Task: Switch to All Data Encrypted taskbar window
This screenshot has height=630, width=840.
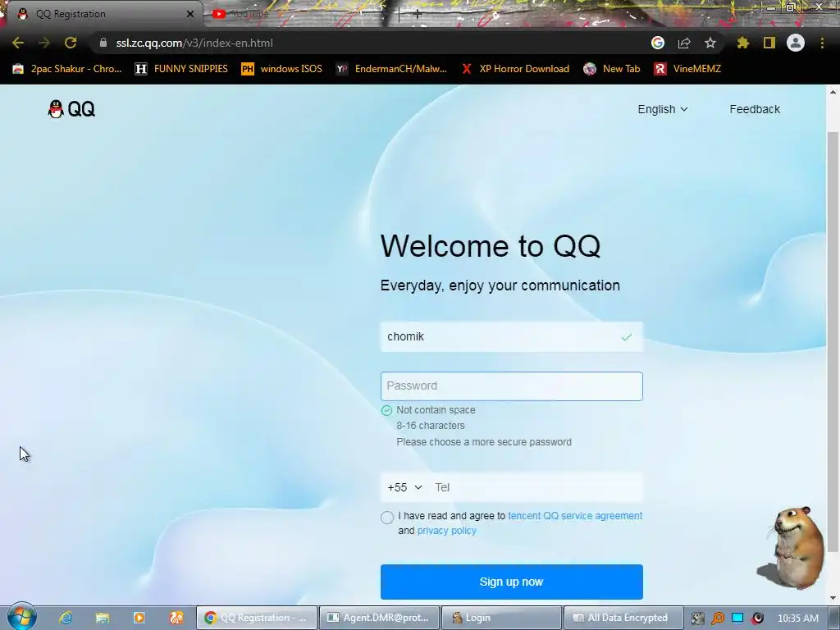Action: tap(623, 618)
